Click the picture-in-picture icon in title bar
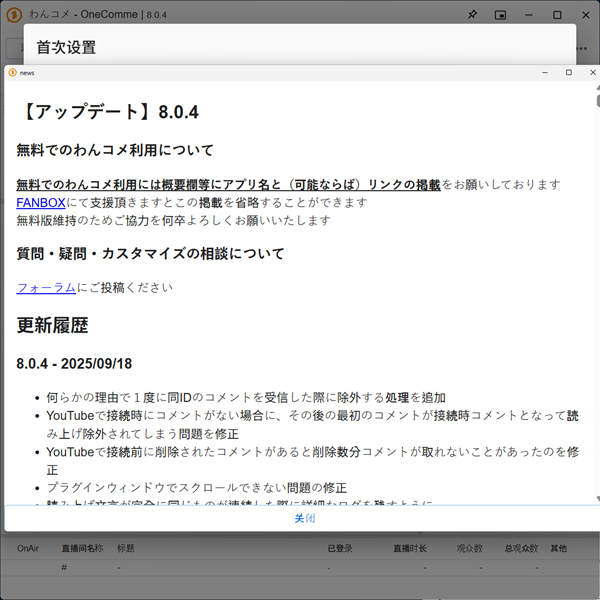 [500, 15]
